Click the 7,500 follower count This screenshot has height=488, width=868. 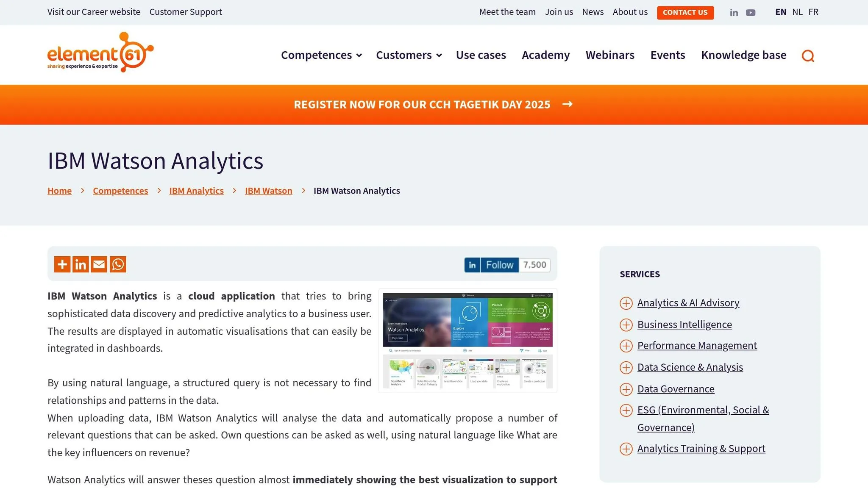(x=534, y=265)
